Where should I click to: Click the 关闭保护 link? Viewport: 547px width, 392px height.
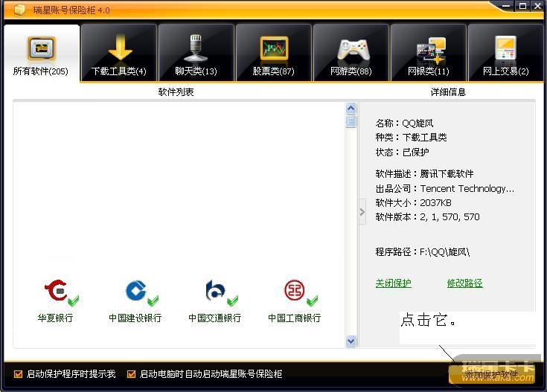pyautogui.click(x=394, y=283)
